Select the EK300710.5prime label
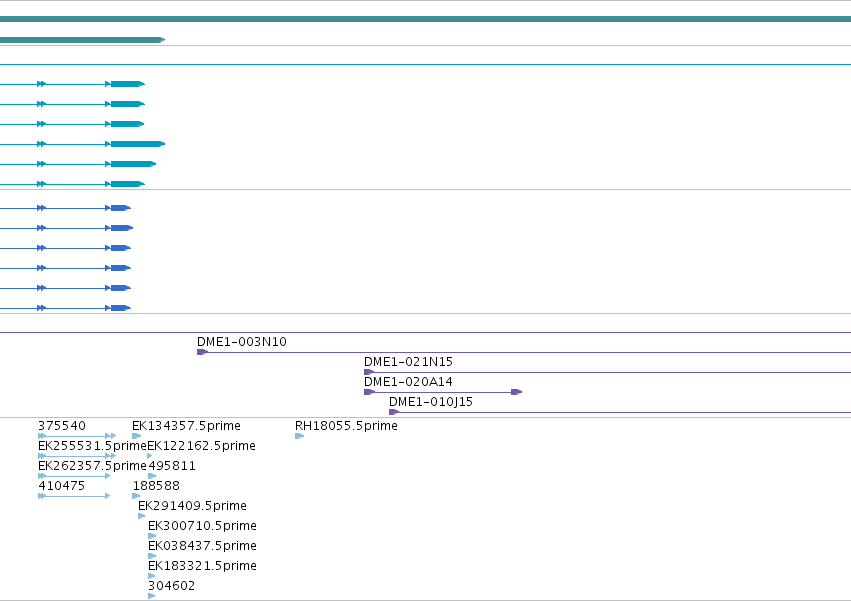 click(x=202, y=526)
